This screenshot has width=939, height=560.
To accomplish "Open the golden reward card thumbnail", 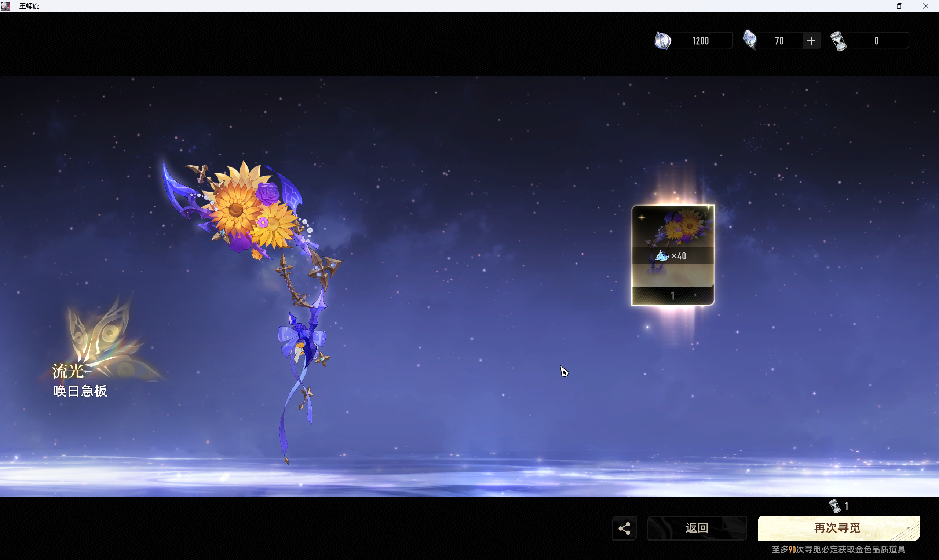I will [x=673, y=255].
